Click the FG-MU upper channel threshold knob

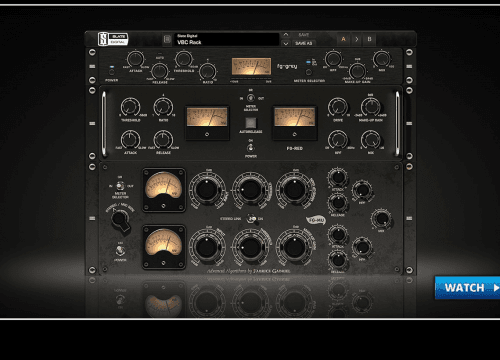(x=250, y=190)
